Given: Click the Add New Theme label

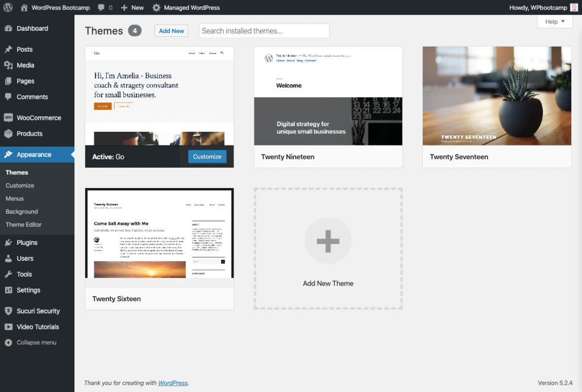Looking at the screenshot, I should [328, 283].
